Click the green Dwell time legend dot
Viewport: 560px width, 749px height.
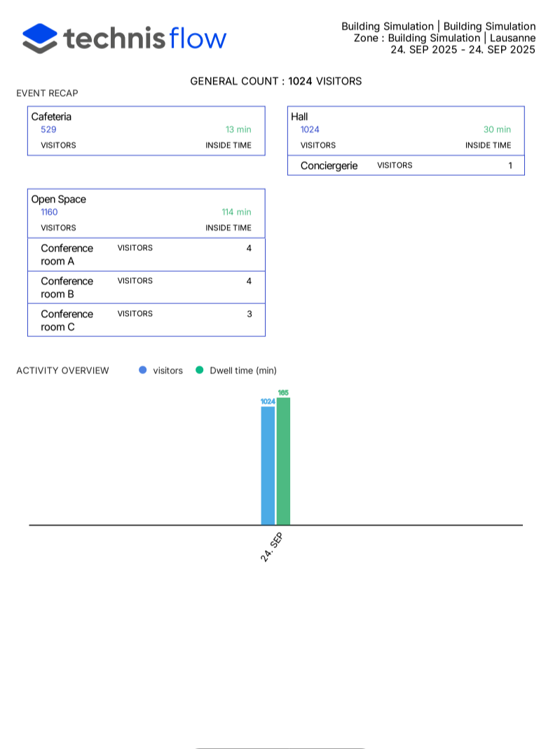pos(200,370)
